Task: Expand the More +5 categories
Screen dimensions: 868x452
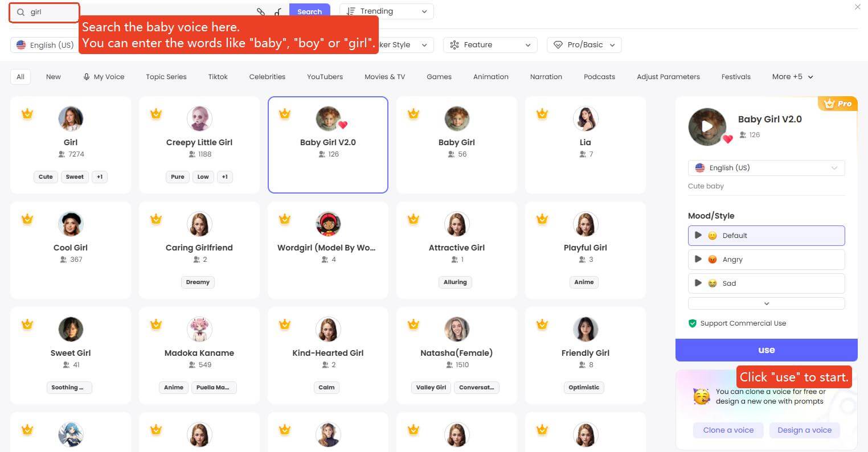Action: coord(792,77)
